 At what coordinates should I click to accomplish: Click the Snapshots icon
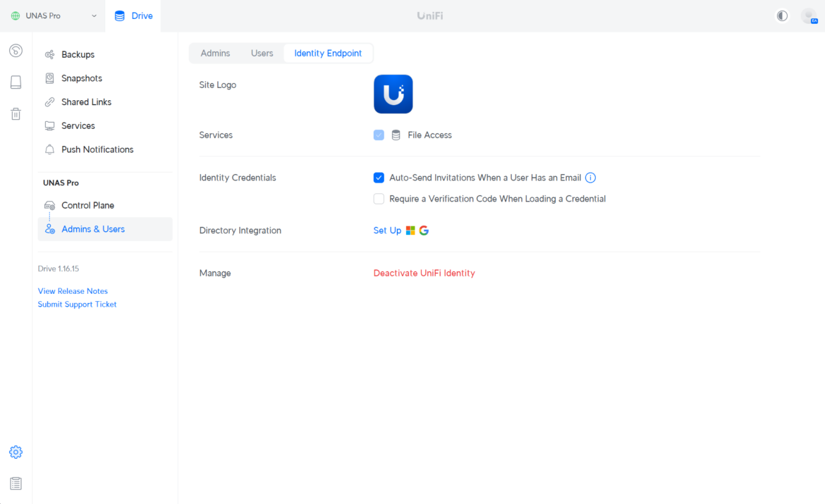click(49, 78)
